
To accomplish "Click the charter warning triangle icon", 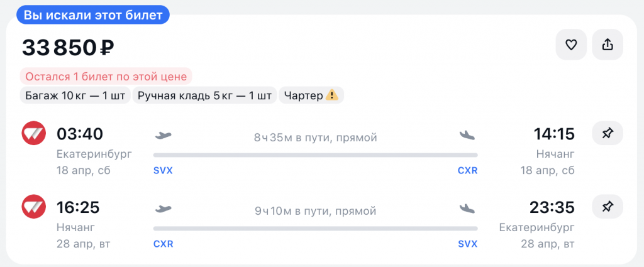I will point(333,96).
